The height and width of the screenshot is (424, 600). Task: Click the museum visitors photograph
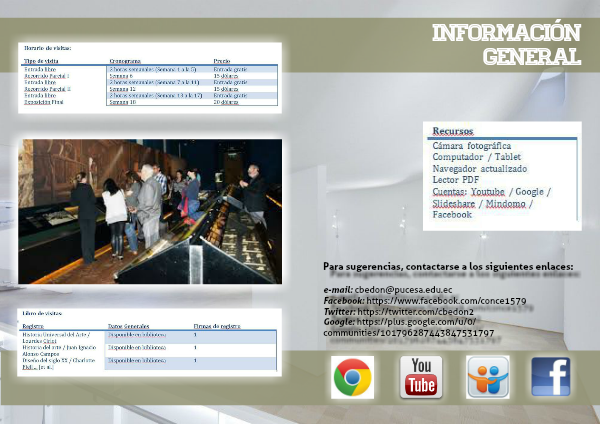point(150,211)
